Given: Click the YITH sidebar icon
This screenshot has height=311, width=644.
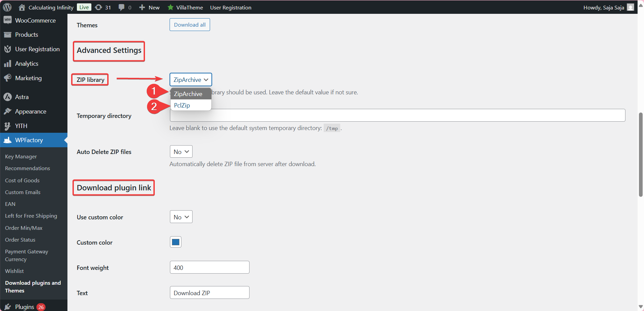Looking at the screenshot, I should click(7, 126).
